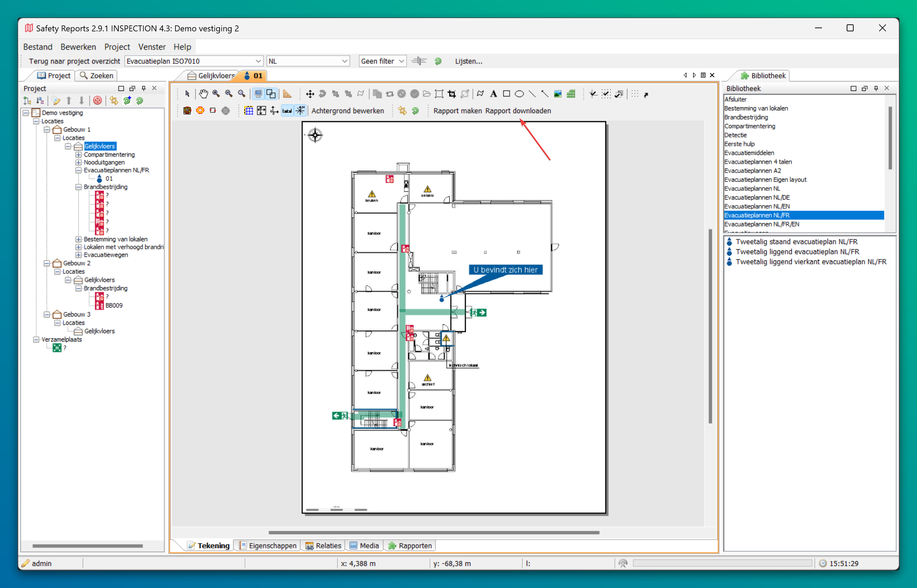
Task: Click the drawing area horizontal scrollbar
Action: 434,532
